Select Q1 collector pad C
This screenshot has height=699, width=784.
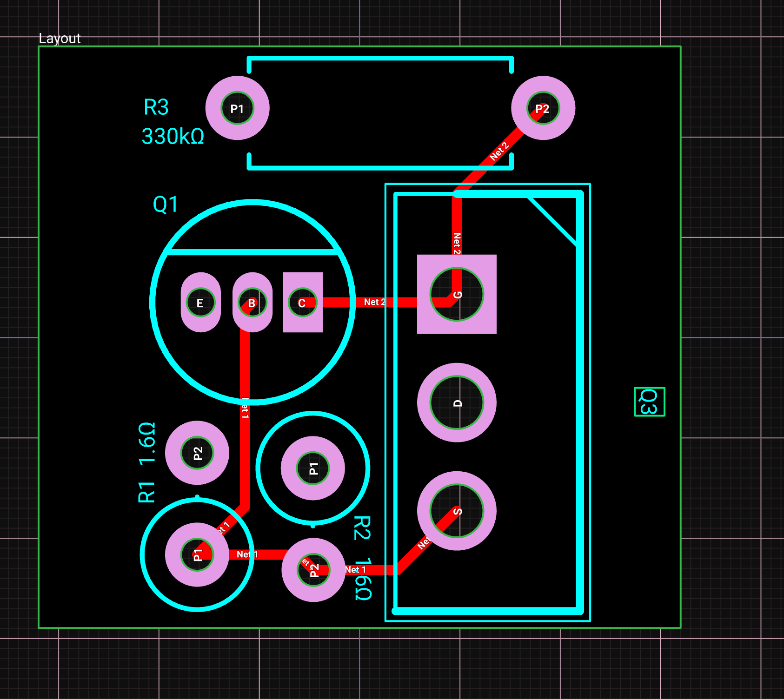pyautogui.click(x=303, y=303)
